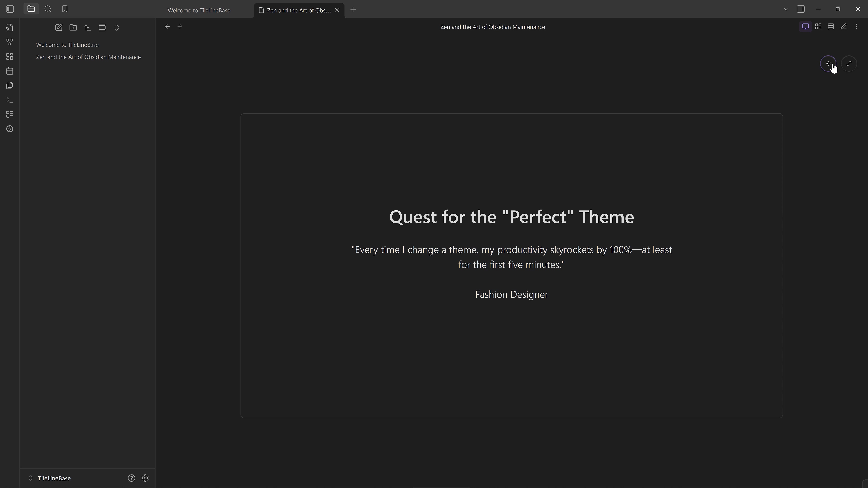Open the terminal panel
The width and height of the screenshot is (868, 488).
[x=9, y=100]
